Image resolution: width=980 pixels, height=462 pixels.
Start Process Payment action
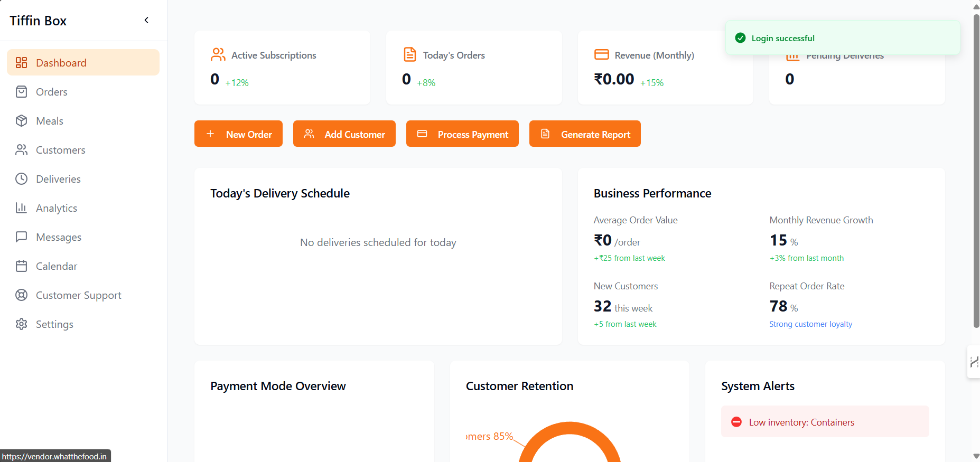coord(462,134)
